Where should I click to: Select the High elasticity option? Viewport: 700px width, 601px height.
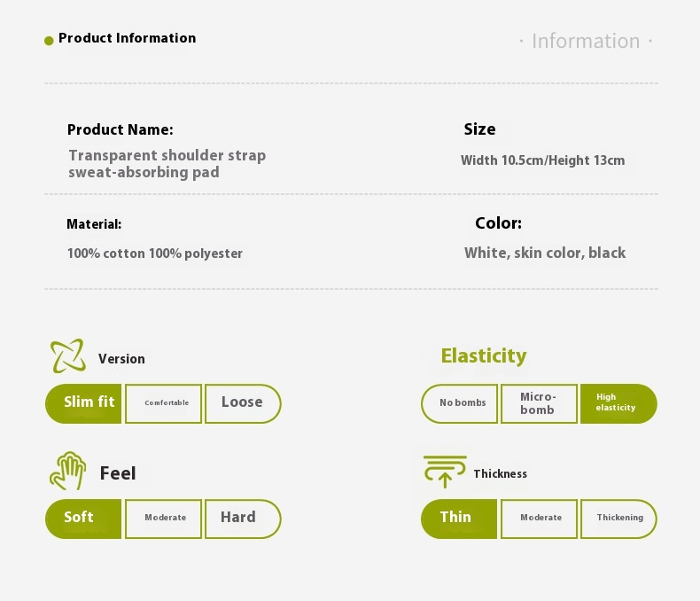tap(618, 403)
